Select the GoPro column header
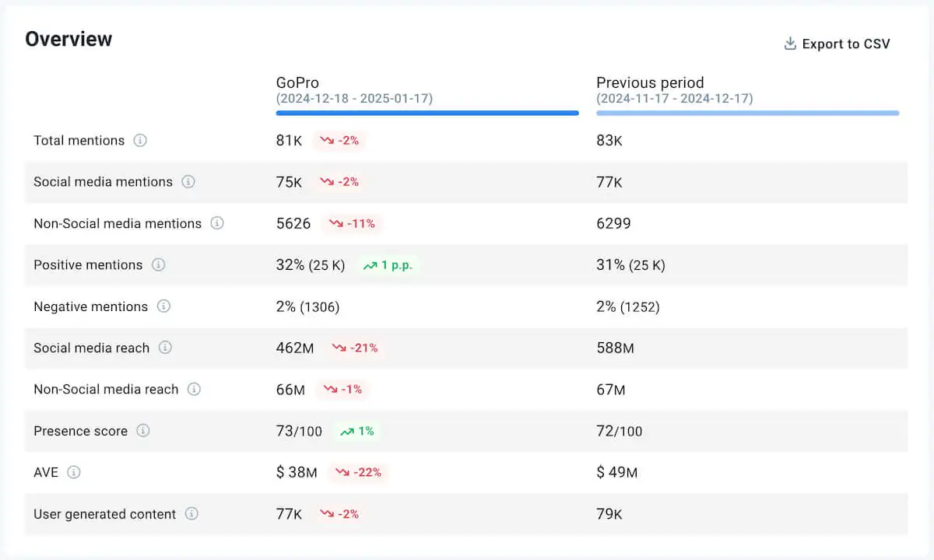Image resolution: width=934 pixels, height=560 pixels. coord(298,82)
